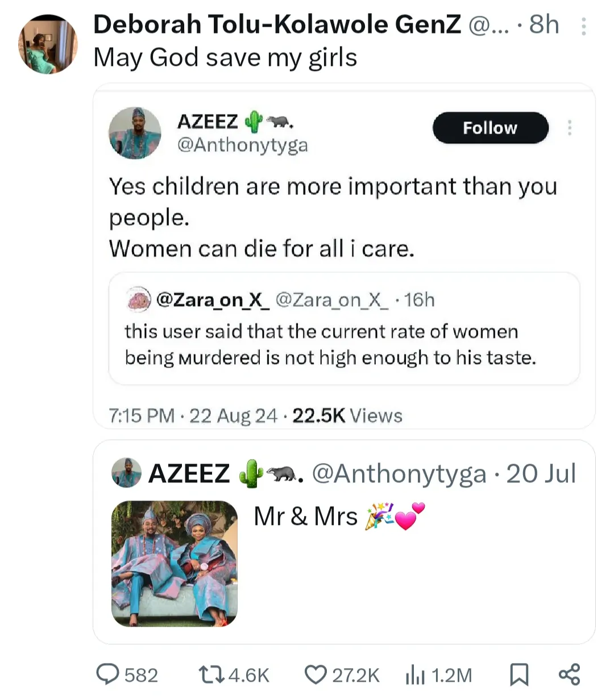The height and width of the screenshot is (700, 614).
Task: Open Mr & Mrs couple photo thumbnail
Action: pyautogui.click(x=175, y=564)
